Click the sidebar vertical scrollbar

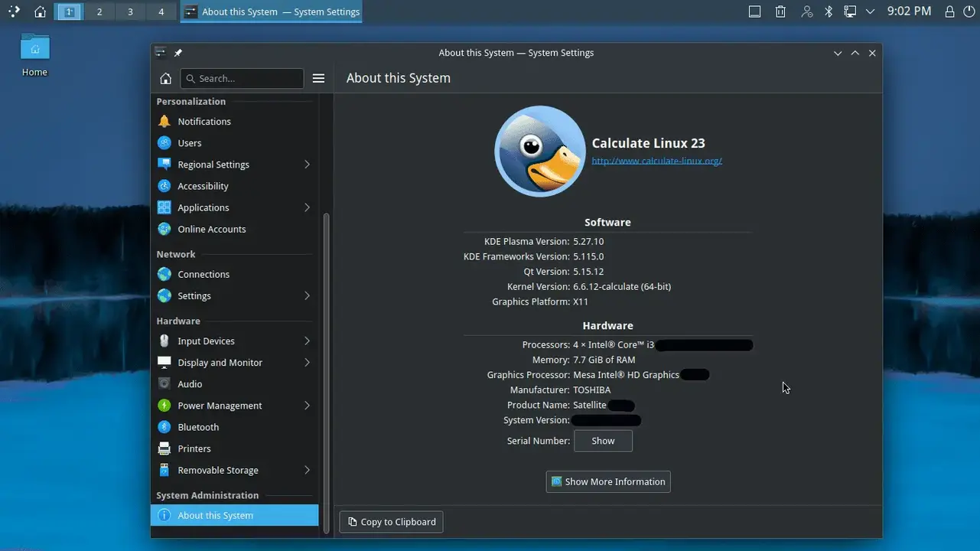point(327,373)
